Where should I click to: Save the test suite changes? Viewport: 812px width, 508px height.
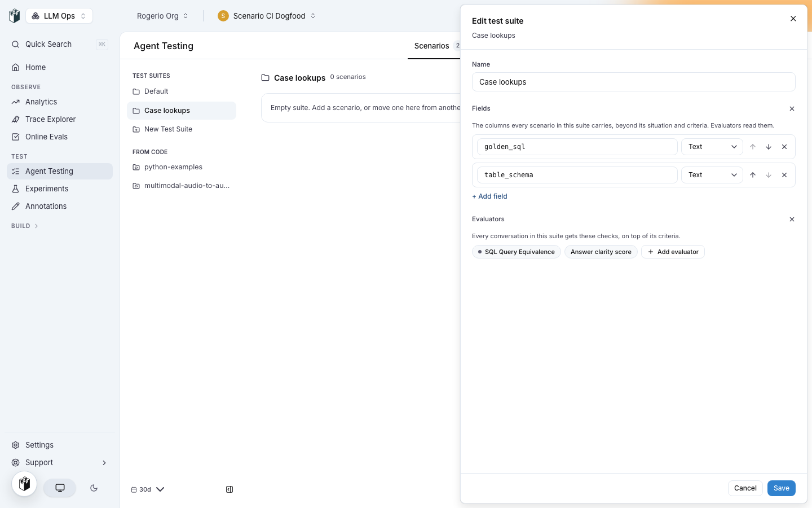[781, 488]
